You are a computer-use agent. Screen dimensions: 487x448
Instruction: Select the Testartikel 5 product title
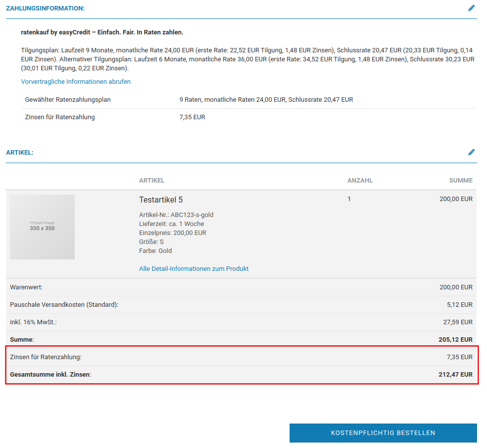pyautogui.click(x=161, y=200)
